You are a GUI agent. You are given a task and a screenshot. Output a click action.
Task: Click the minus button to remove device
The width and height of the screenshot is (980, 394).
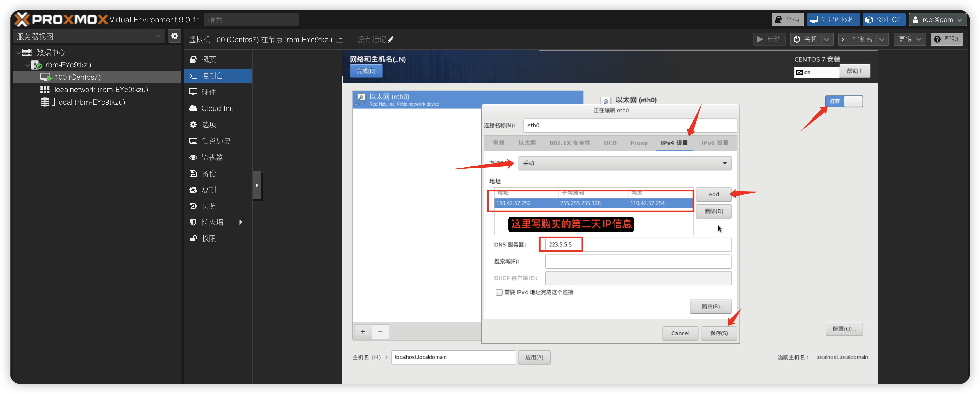tap(380, 332)
